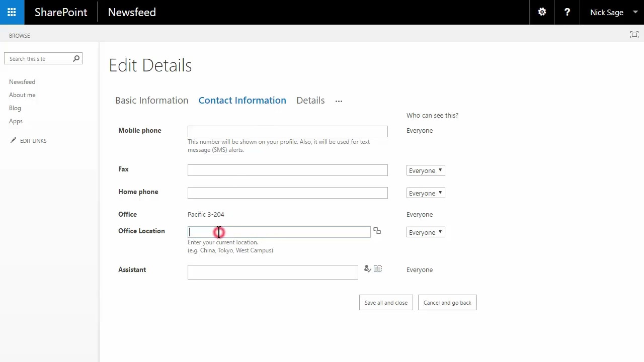
Task: Open term picker icon next to Office Location
Action: tap(377, 231)
